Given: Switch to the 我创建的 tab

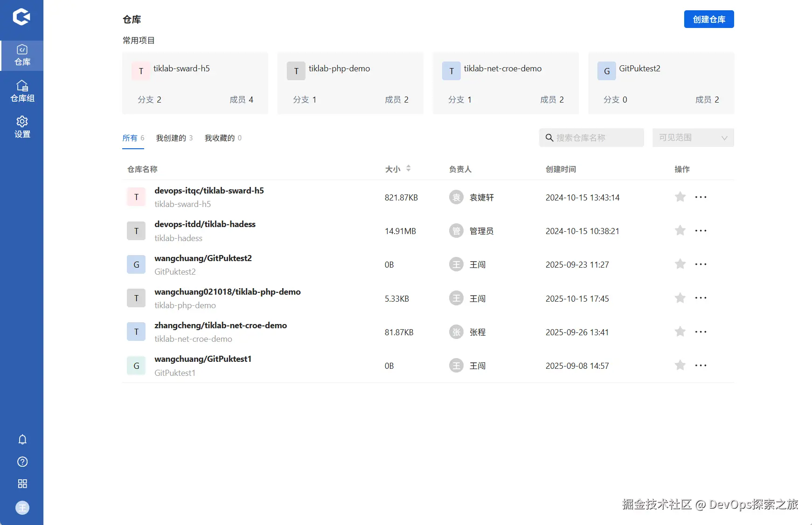Looking at the screenshot, I should [174, 138].
